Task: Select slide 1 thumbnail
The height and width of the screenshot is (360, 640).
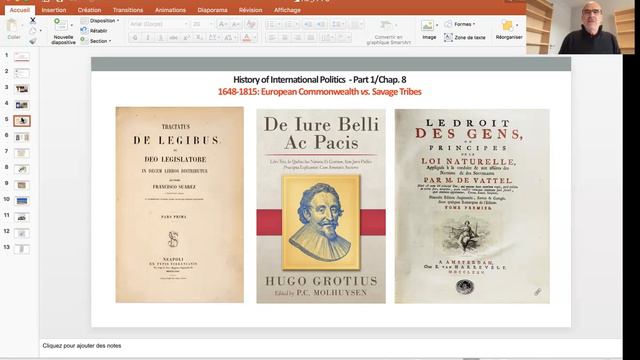Action: [x=22, y=57]
